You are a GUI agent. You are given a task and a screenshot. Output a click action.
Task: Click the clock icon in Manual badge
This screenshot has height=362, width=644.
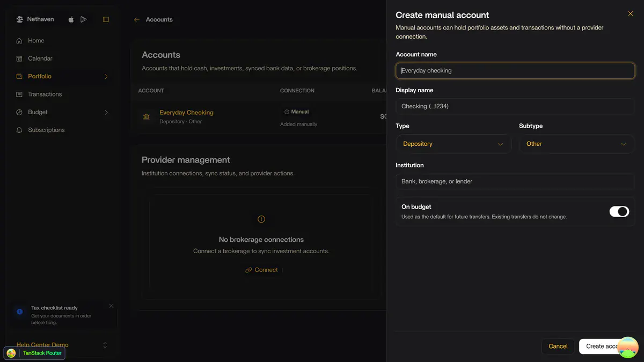pyautogui.click(x=287, y=112)
